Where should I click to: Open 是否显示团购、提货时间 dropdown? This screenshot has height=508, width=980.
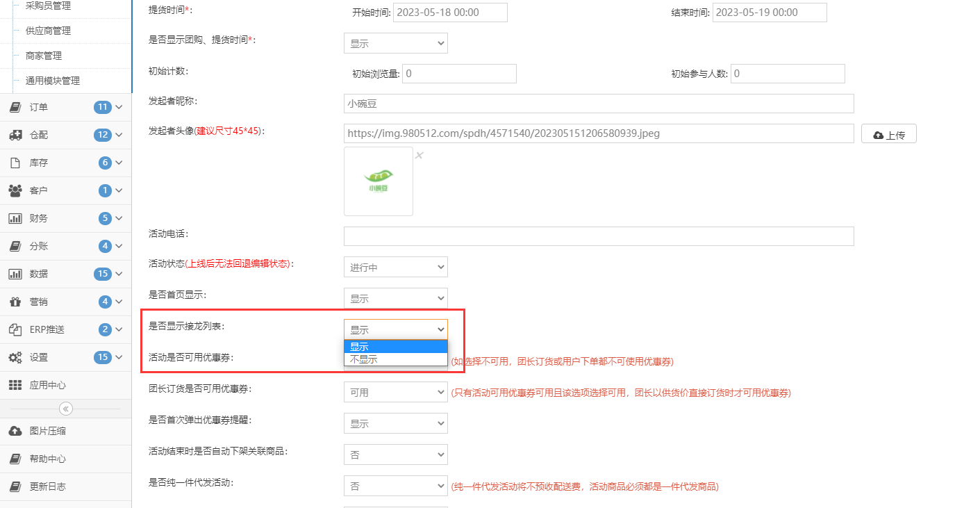pyautogui.click(x=396, y=43)
